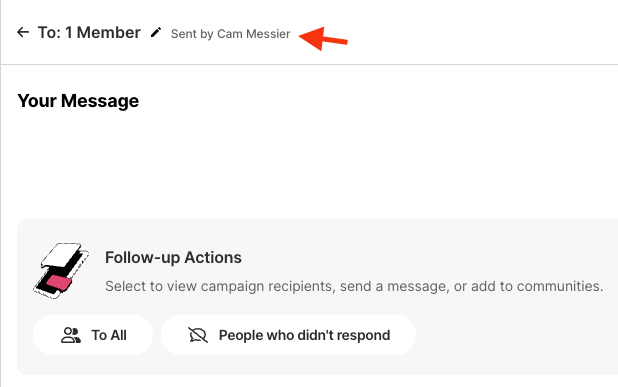Click the divider line below the header
618x387 pixels.
(309, 64)
